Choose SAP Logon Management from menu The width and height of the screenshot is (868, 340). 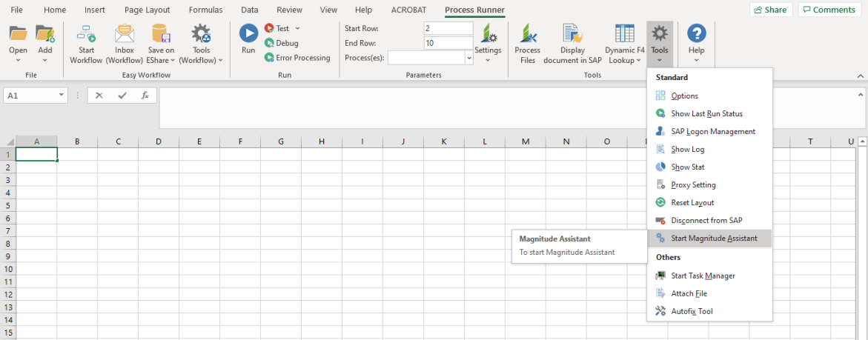pyautogui.click(x=712, y=132)
